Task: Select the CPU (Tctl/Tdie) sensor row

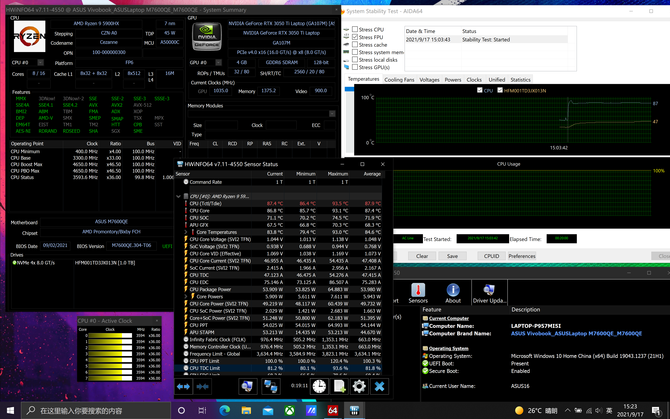Action: [278, 203]
